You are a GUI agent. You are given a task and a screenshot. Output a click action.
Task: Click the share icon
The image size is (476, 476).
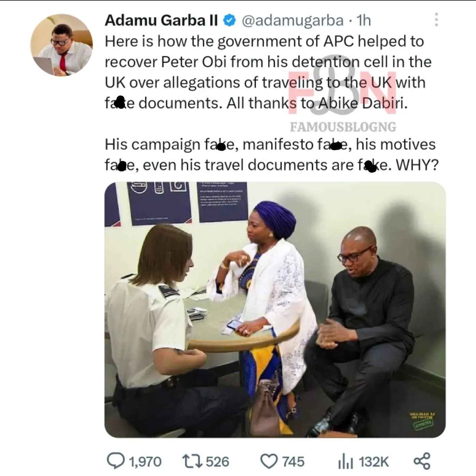click(x=422, y=461)
